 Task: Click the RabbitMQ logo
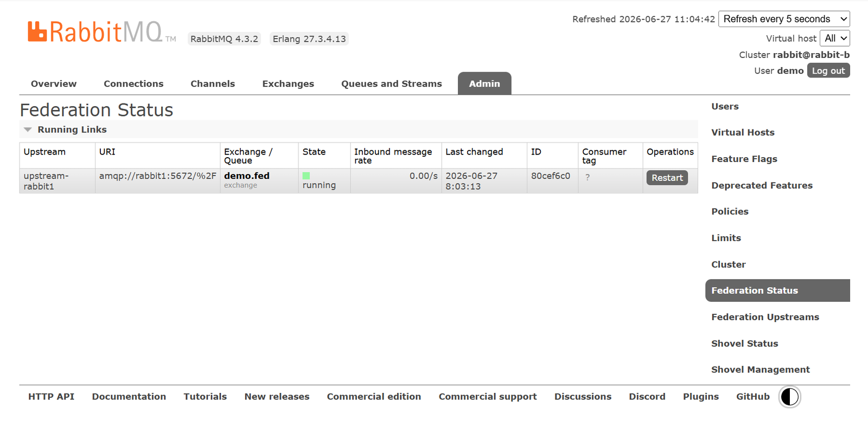point(101,32)
